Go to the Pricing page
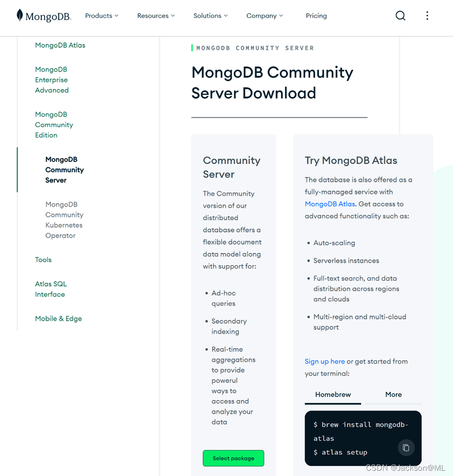Screen dimensions: 453x476 coord(316,16)
